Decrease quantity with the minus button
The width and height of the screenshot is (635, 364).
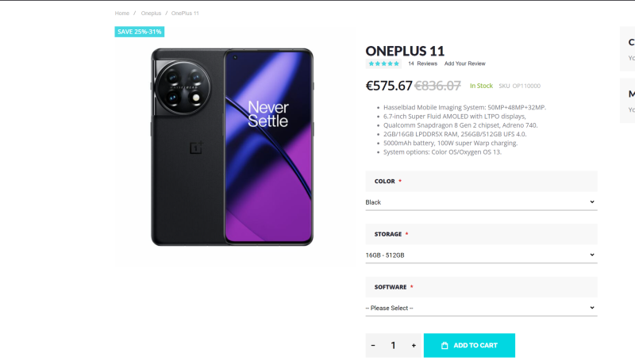point(373,346)
